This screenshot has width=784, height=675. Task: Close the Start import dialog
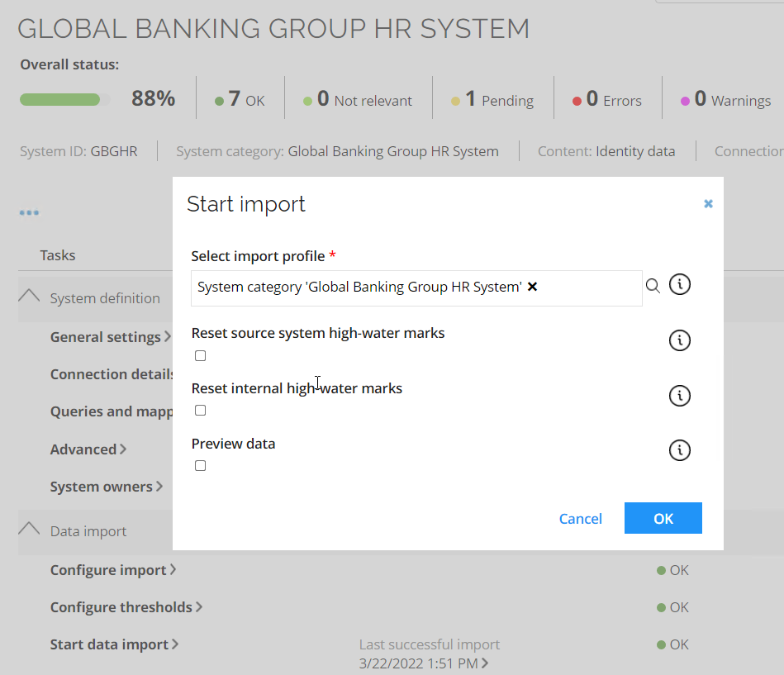click(x=708, y=203)
